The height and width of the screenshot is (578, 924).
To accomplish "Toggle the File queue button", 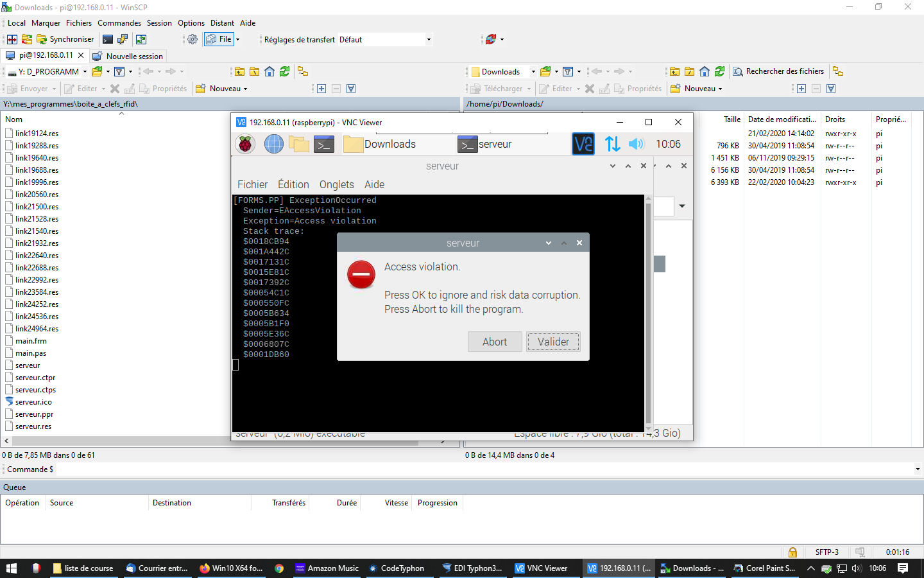I will (219, 39).
